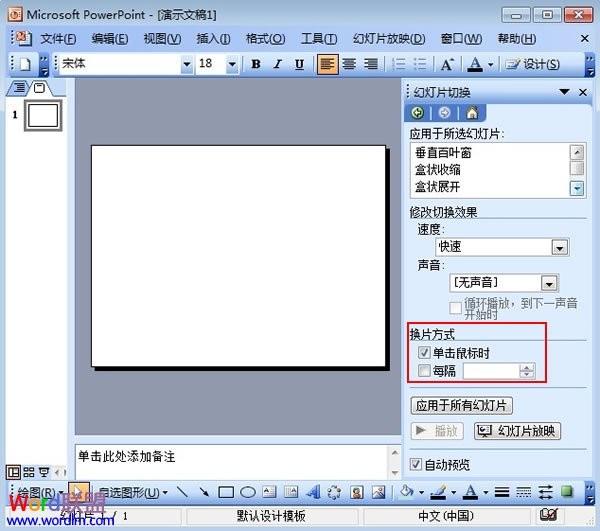Click the Bold formatting icon
The image size is (600, 531).
[x=256, y=64]
